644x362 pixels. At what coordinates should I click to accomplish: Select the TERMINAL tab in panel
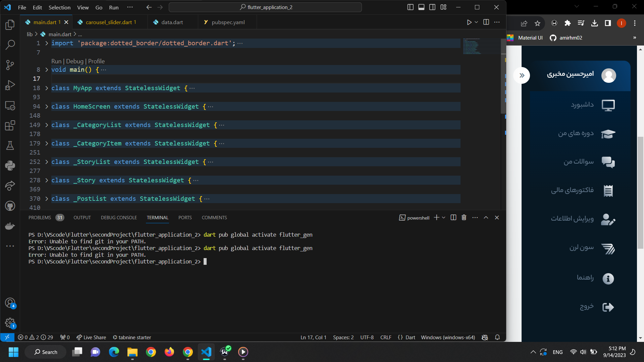[157, 218]
